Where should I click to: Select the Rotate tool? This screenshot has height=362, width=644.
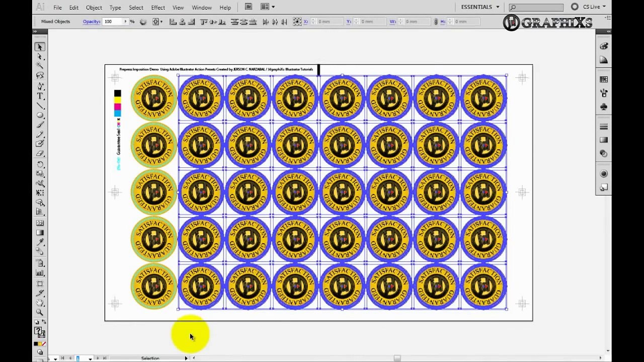[40, 164]
